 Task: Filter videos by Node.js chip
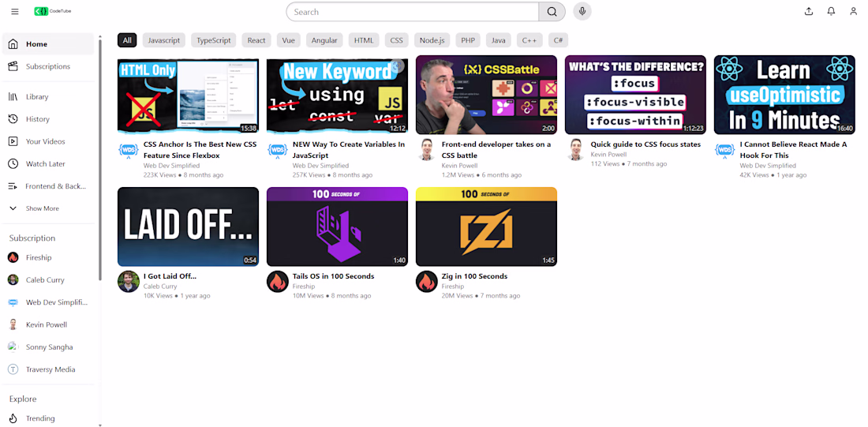432,40
